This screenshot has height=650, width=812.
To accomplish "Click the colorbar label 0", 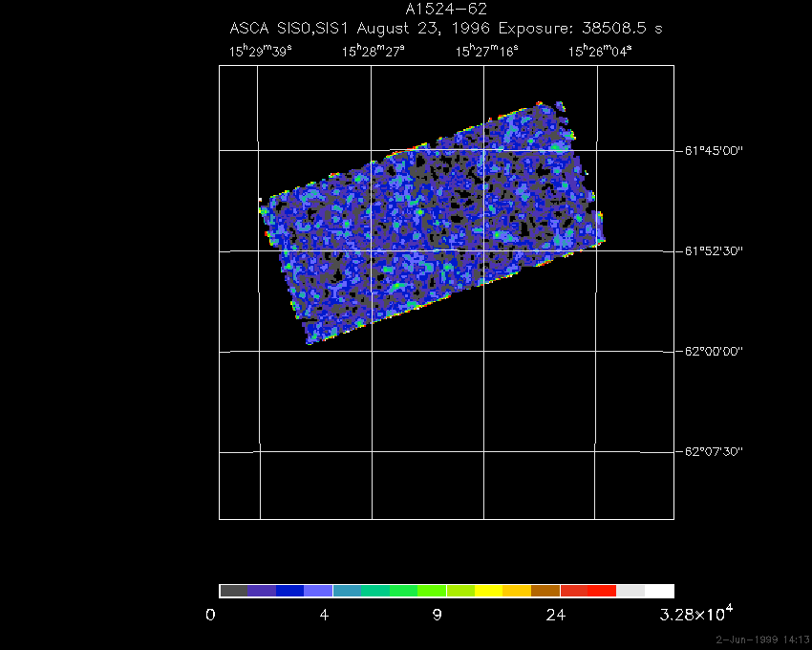I will 210,616.
